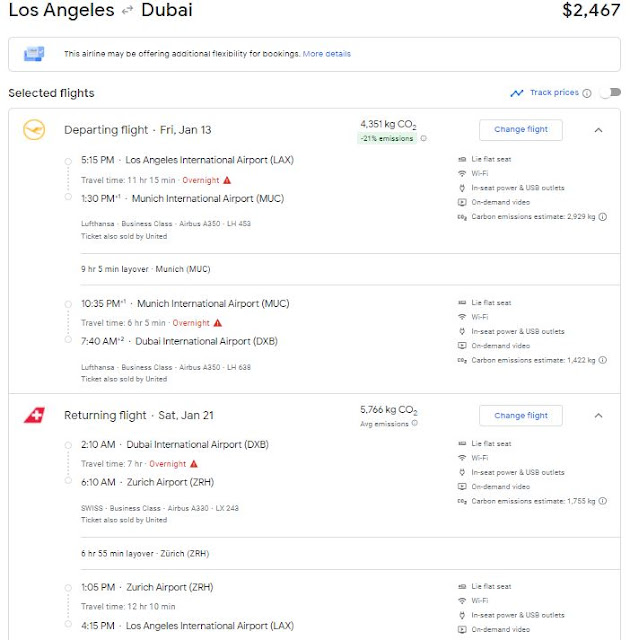This screenshot has width=630, height=640.
Task: Click the Track prices info icon
Action: (587, 93)
